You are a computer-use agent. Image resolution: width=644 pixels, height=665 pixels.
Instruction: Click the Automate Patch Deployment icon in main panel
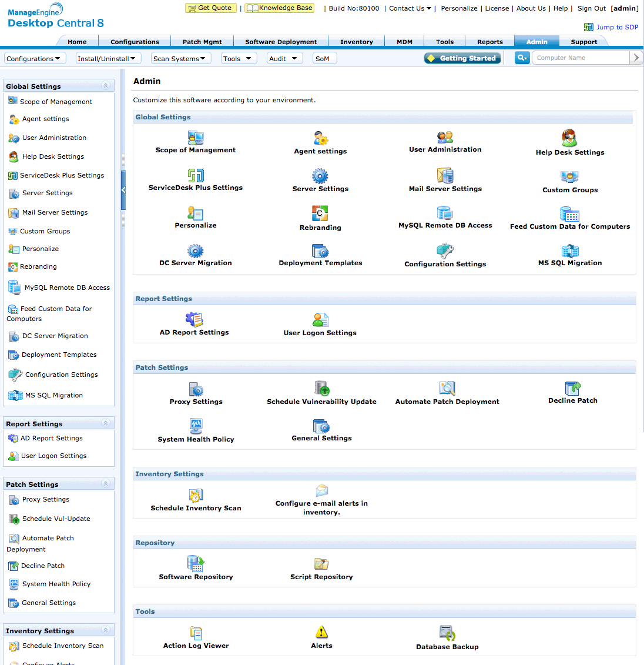pos(447,388)
